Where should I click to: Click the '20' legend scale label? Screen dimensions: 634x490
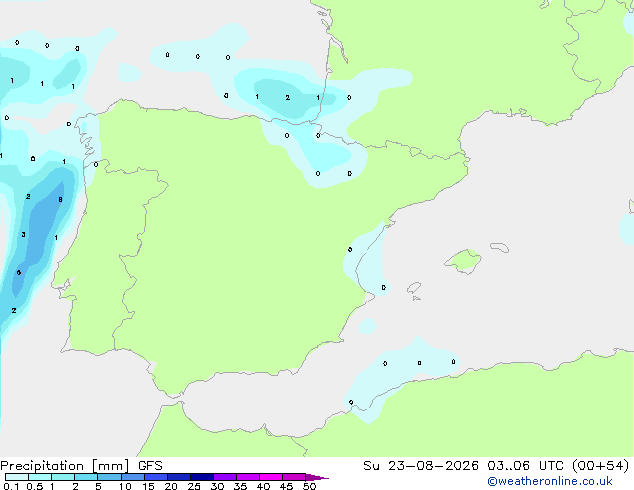pyautogui.click(x=171, y=486)
